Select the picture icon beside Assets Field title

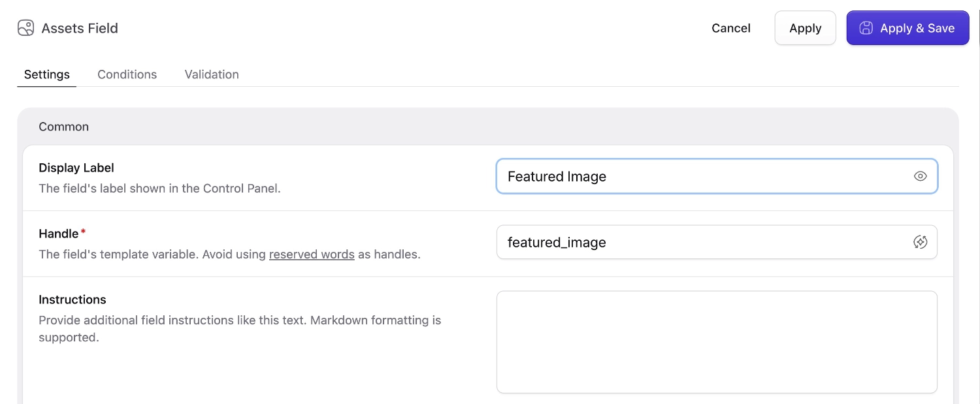point(25,27)
